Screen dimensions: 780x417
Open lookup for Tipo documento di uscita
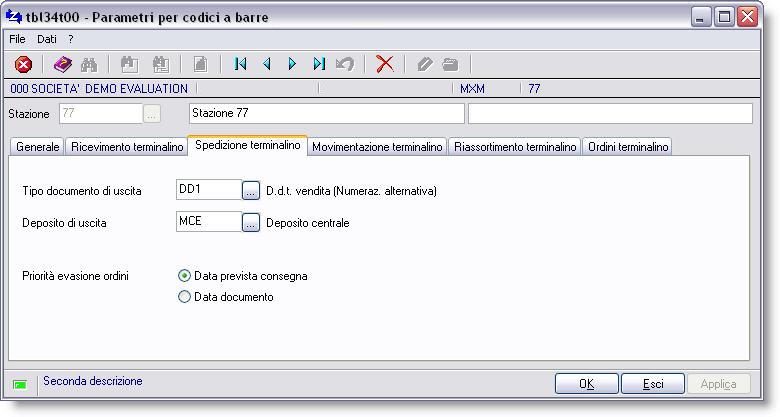(x=251, y=191)
